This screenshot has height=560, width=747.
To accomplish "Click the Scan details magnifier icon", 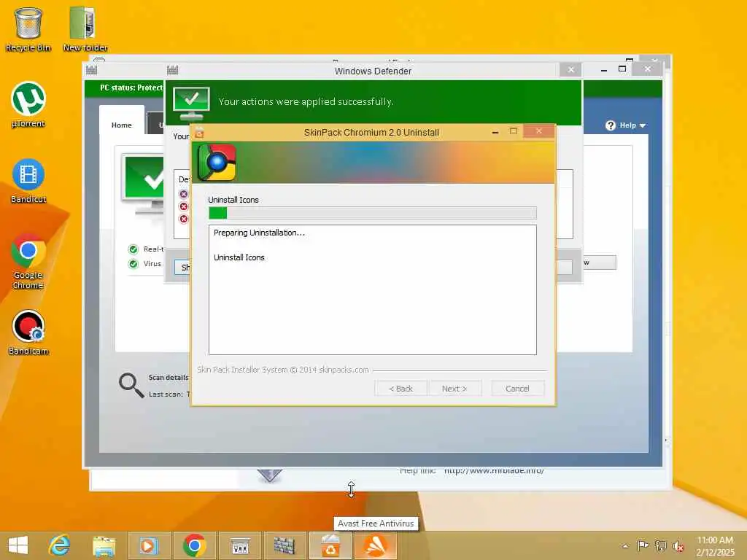I will pyautogui.click(x=131, y=385).
